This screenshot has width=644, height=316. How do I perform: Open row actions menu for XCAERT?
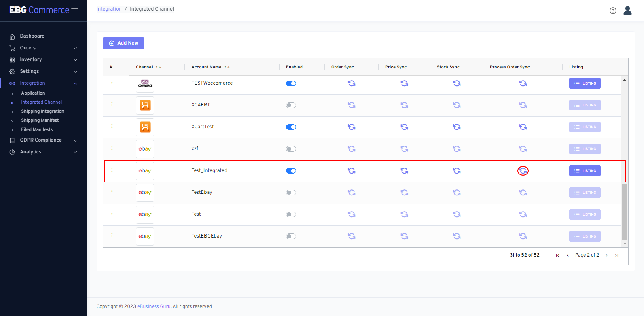[112, 104]
